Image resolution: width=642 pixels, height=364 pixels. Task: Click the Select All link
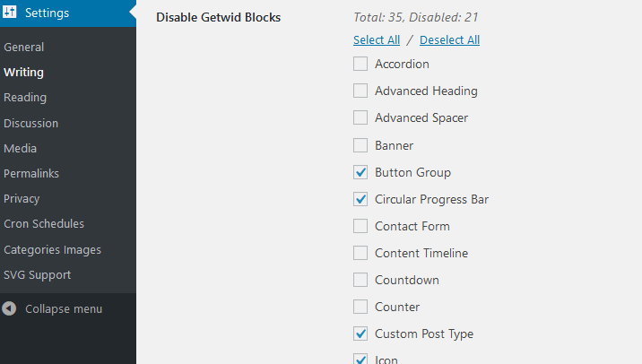tap(377, 39)
